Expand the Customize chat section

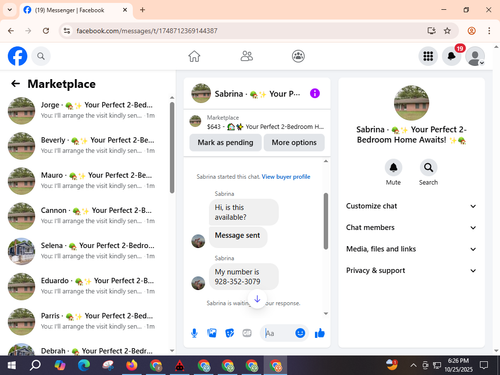click(411, 206)
